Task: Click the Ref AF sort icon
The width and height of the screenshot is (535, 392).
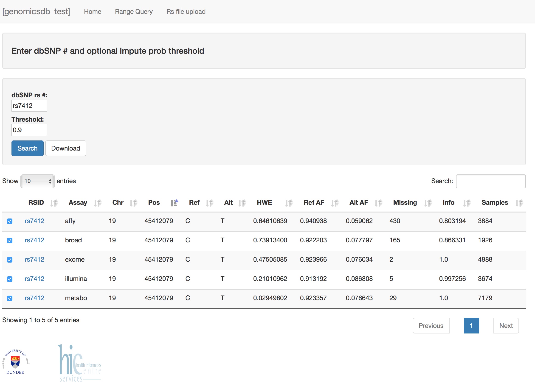Action: click(x=335, y=203)
